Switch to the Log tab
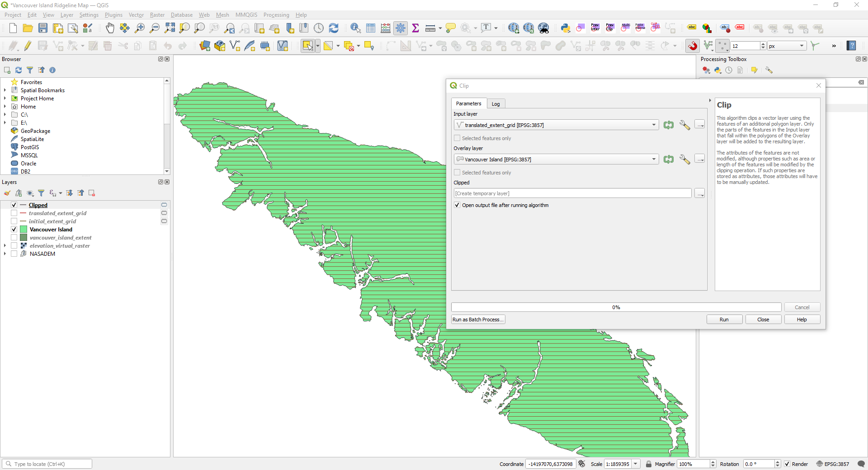 pos(496,104)
